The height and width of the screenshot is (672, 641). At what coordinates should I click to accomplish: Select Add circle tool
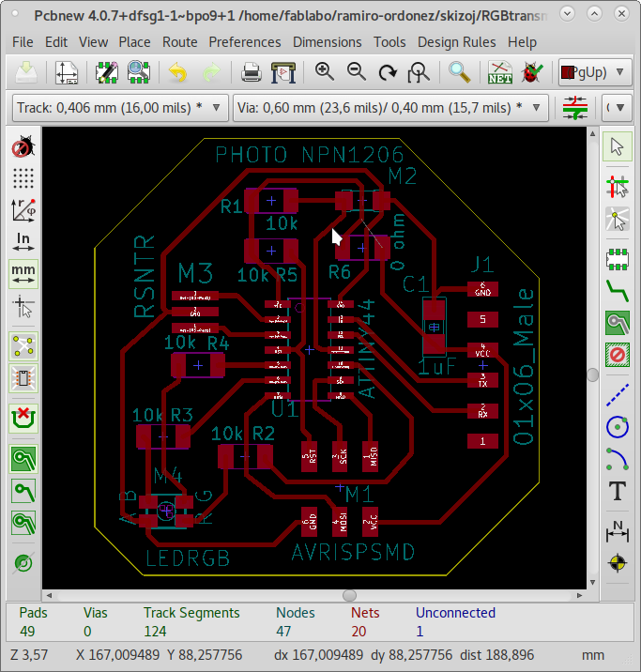pos(617,426)
